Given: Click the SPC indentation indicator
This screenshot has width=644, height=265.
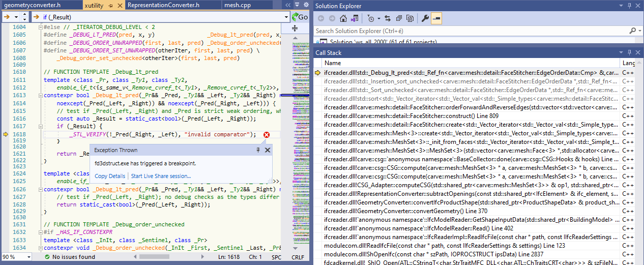Looking at the screenshot, I should (x=276, y=257).
